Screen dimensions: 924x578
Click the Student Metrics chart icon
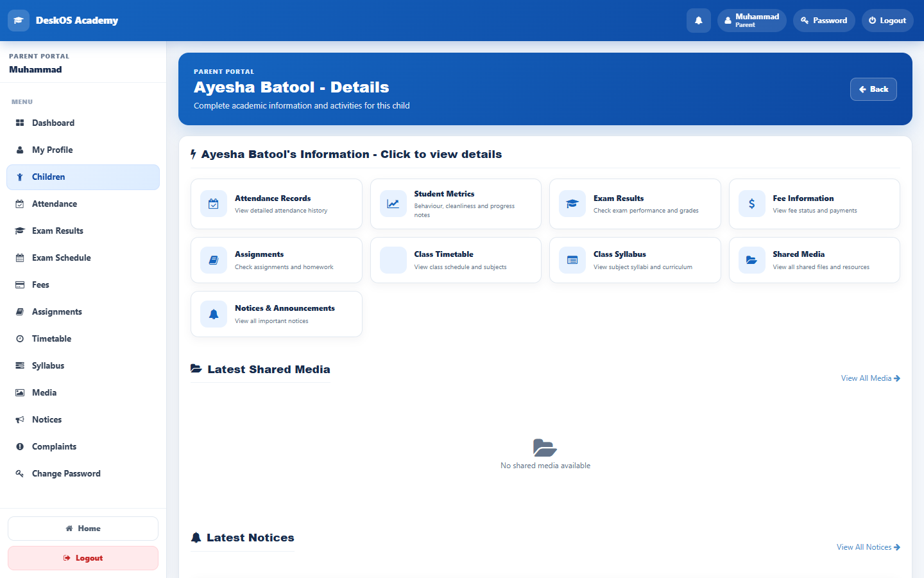393,204
